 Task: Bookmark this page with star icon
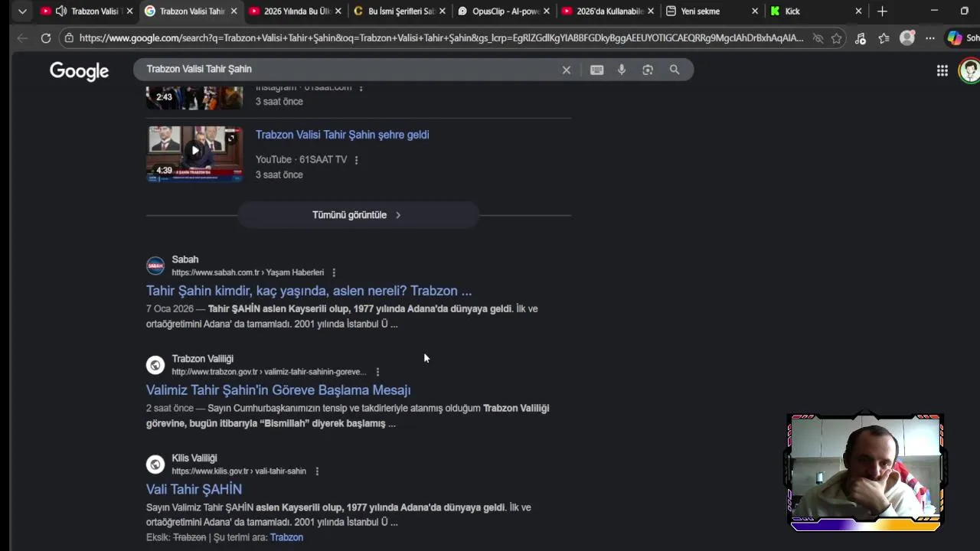[x=837, y=38]
